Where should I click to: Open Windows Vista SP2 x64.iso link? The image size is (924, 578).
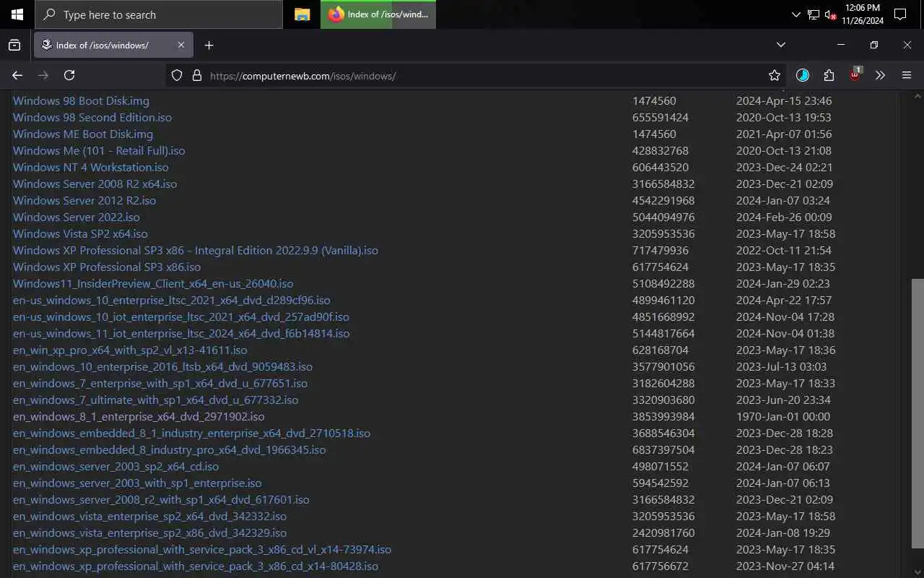(80, 233)
